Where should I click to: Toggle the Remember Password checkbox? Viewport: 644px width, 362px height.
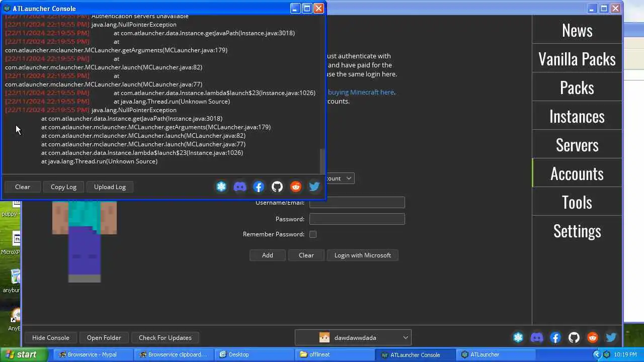(x=313, y=234)
